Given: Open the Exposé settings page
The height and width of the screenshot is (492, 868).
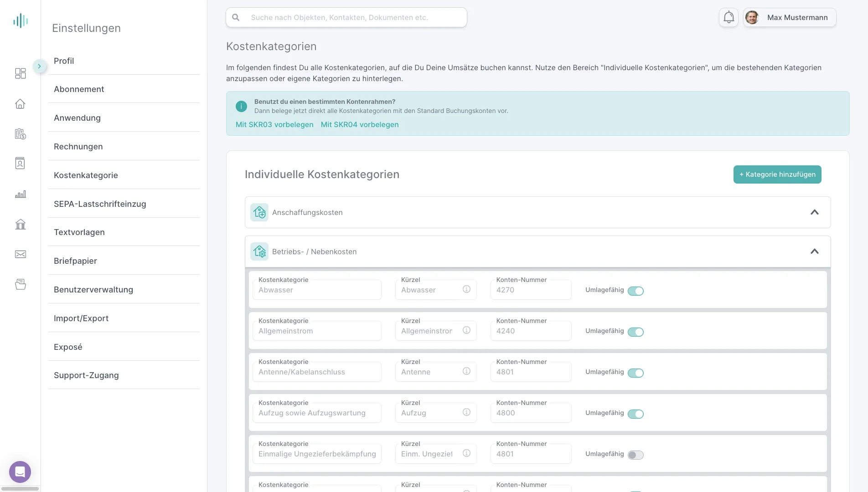Looking at the screenshot, I should 124,347.
